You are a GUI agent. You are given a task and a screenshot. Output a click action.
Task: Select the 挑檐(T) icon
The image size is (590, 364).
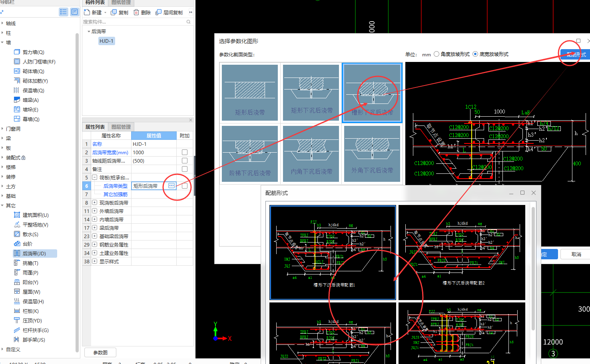pos(17,263)
